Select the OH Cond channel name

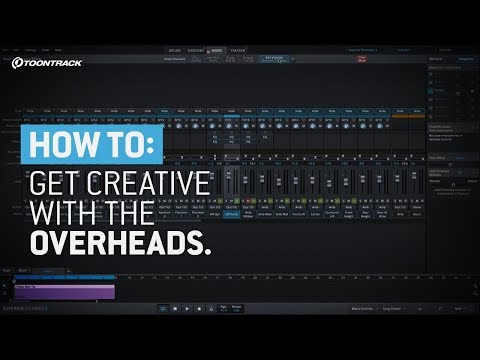coord(232,214)
